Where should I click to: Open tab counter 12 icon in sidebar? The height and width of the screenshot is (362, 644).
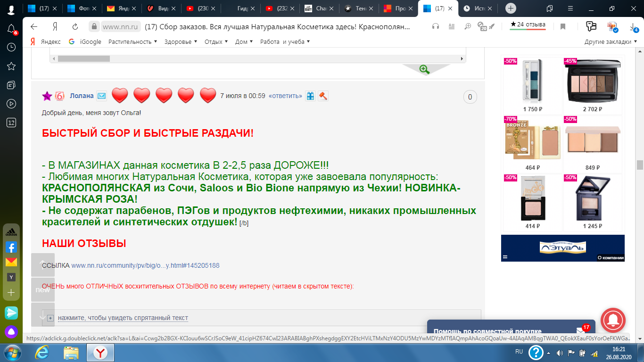pyautogui.click(x=11, y=123)
